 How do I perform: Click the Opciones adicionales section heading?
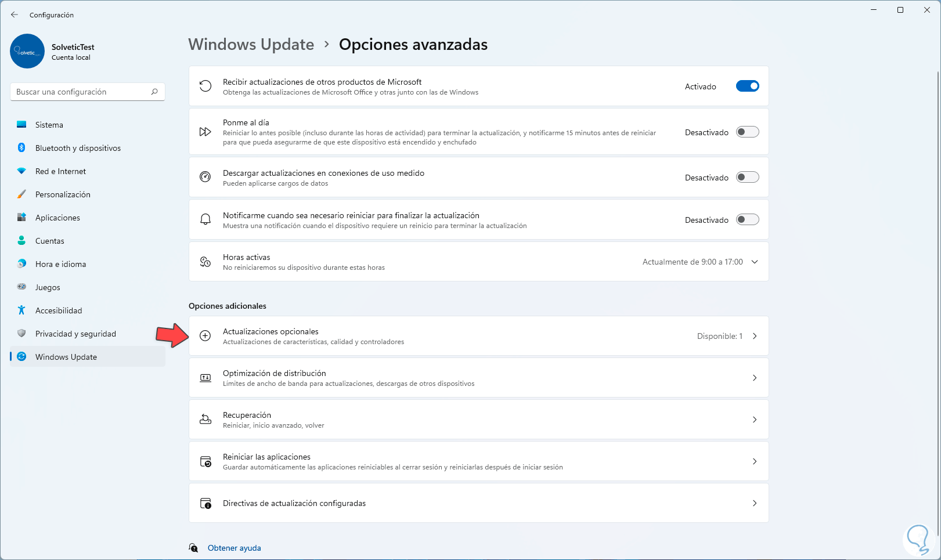pos(228,306)
